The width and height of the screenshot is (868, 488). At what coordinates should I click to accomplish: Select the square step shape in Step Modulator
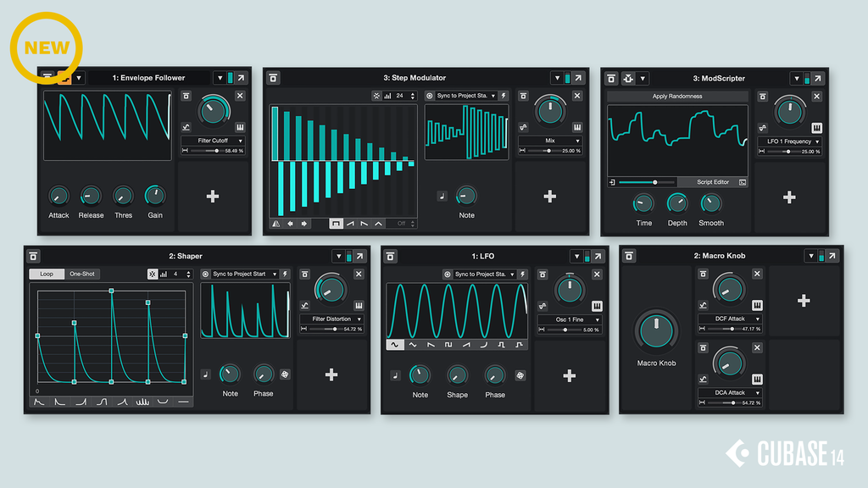coord(336,224)
